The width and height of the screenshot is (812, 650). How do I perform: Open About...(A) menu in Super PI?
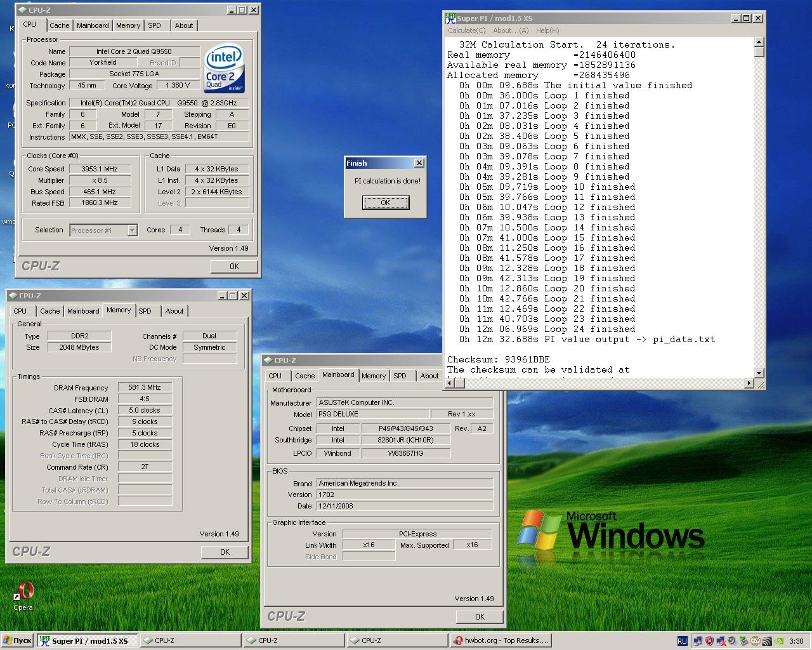click(511, 30)
